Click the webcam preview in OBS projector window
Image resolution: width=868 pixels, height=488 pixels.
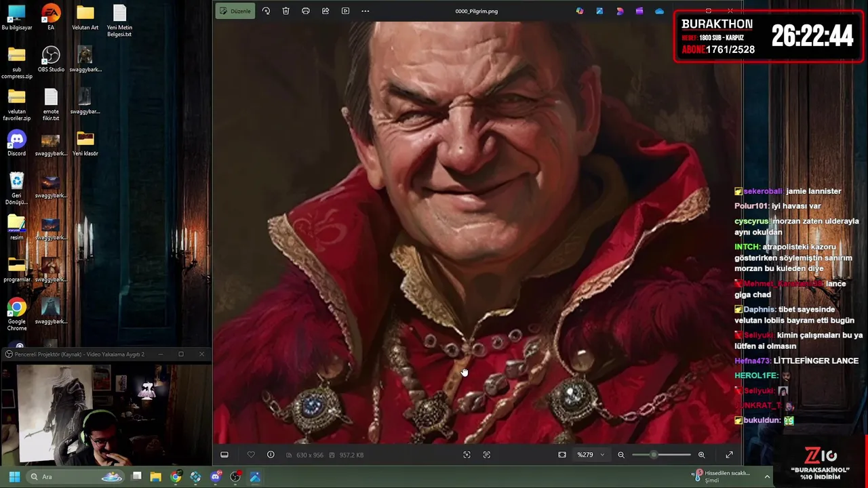(106, 414)
